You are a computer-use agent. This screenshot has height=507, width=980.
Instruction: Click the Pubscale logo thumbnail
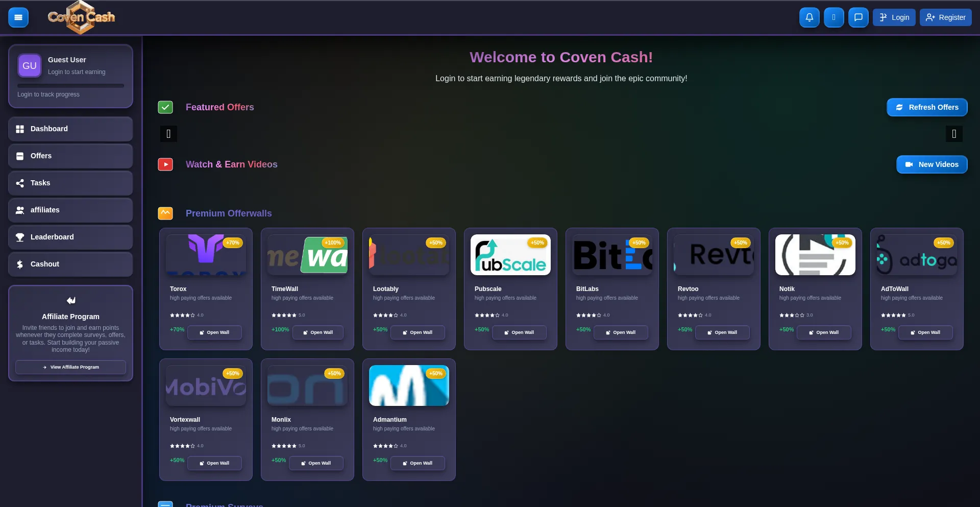click(510, 255)
